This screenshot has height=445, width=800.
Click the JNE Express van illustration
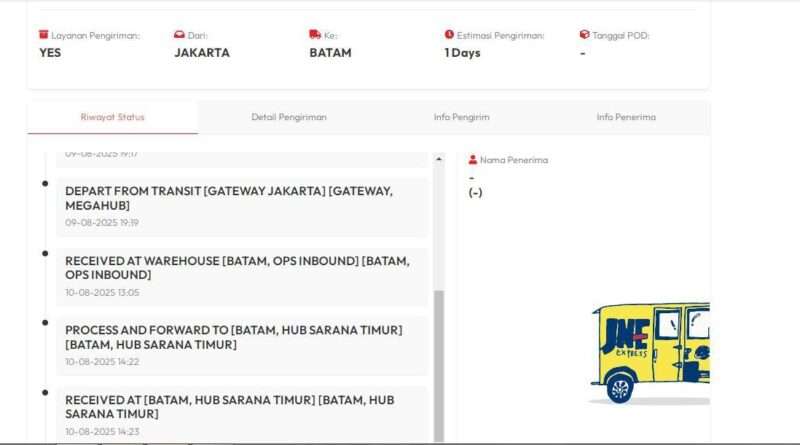(650, 353)
